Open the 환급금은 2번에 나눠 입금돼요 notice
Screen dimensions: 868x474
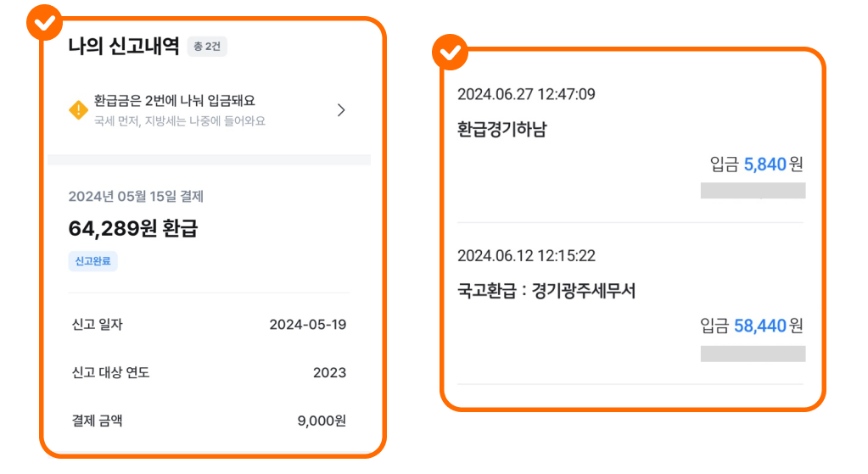pyautogui.click(x=210, y=110)
